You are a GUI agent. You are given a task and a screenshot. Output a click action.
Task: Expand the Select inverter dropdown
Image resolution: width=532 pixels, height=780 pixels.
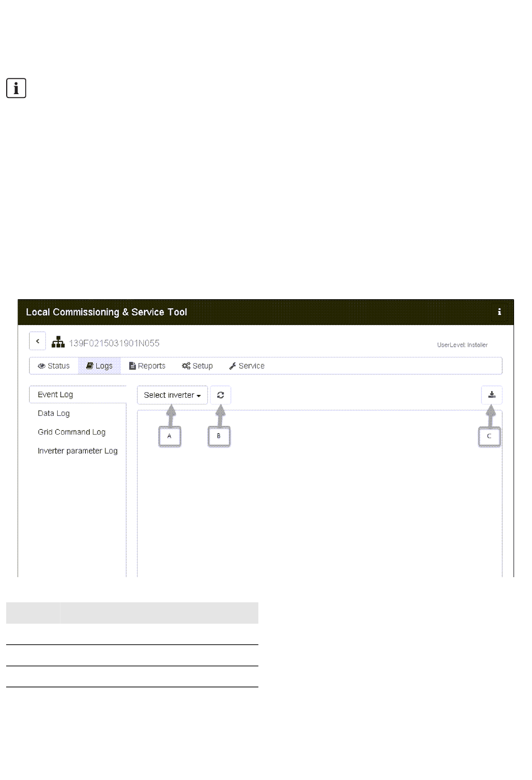click(x=172, y=395)
